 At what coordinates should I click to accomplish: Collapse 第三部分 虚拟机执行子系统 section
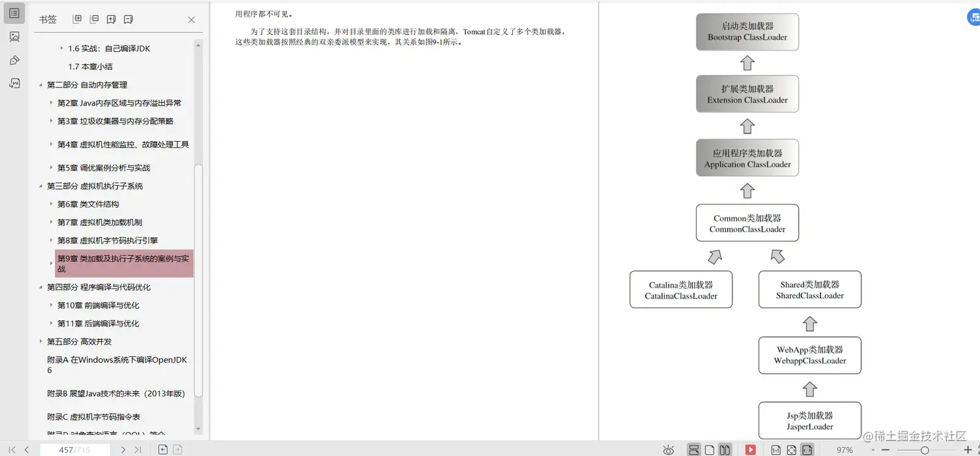(x=41, y=186)
